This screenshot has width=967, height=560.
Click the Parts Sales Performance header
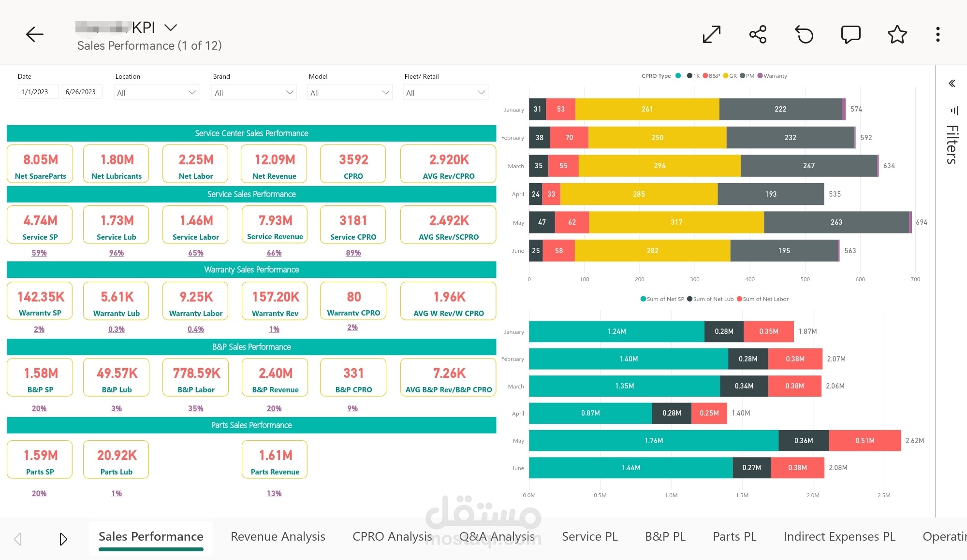click(x=251, y=425)
